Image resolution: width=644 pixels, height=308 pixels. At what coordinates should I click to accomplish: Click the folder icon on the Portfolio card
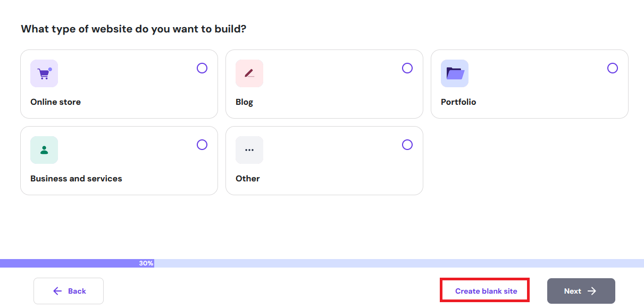click(x=455, y=73)
